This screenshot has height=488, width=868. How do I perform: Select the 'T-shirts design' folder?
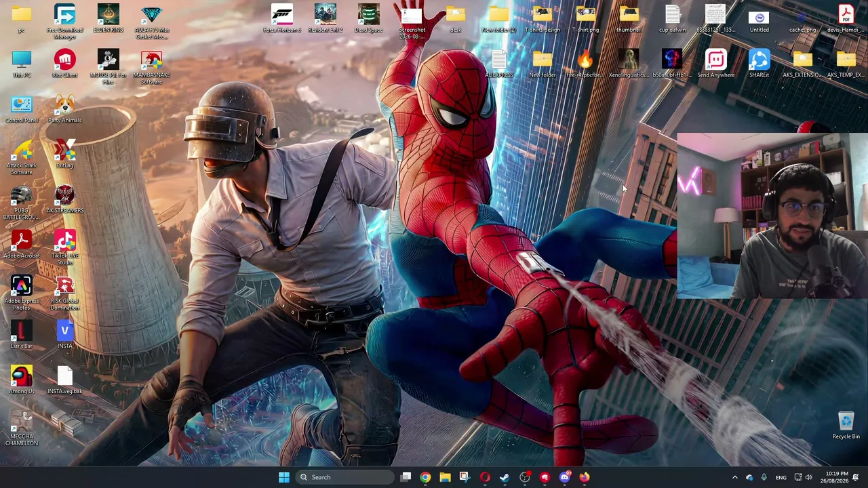[x=542, y=19]
